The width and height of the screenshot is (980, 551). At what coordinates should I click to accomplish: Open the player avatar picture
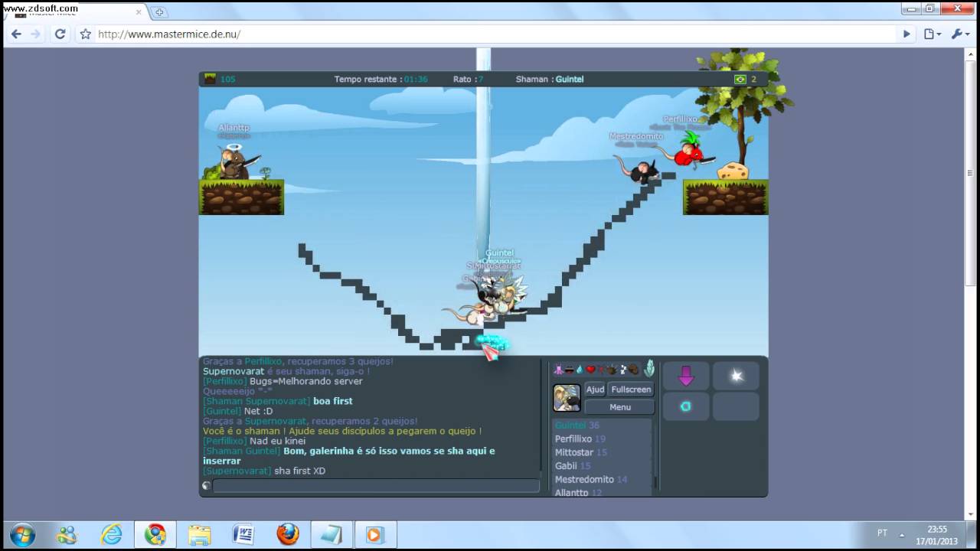pos(567,398)
